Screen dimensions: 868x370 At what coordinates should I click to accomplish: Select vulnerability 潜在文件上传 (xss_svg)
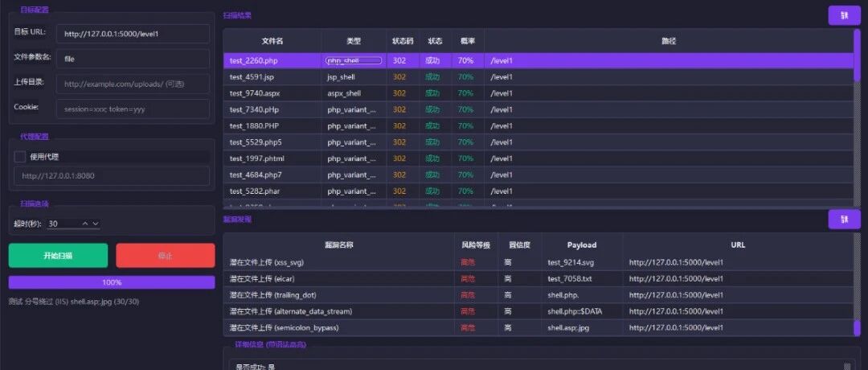coord(267,262)
